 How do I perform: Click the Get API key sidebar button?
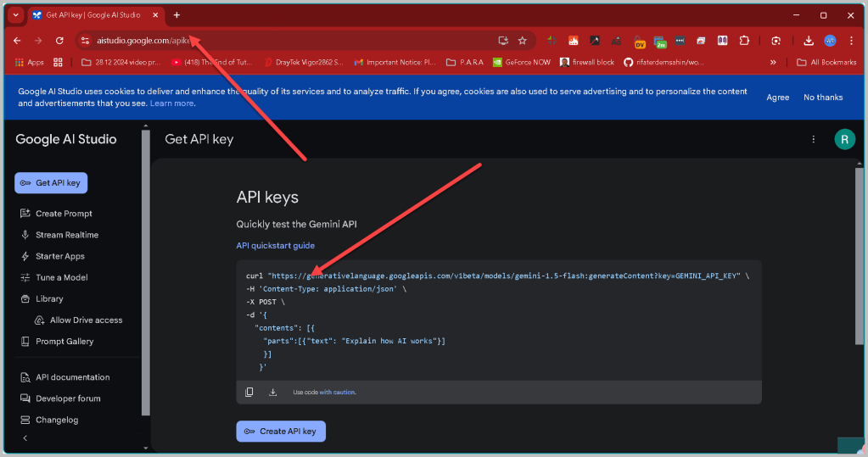pyautogui.click(x=51, y=183)
